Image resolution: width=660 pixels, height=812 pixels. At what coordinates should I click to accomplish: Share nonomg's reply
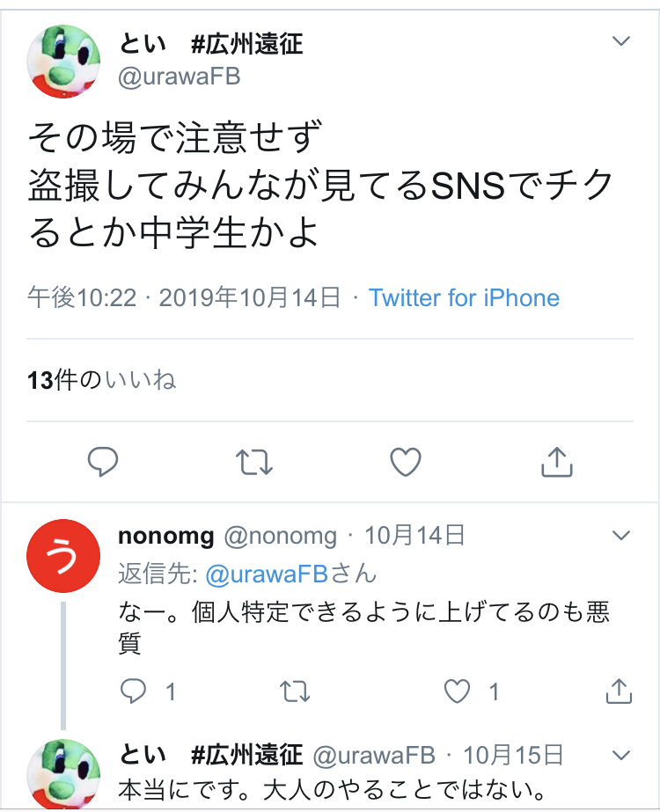[x=620, y=691]
